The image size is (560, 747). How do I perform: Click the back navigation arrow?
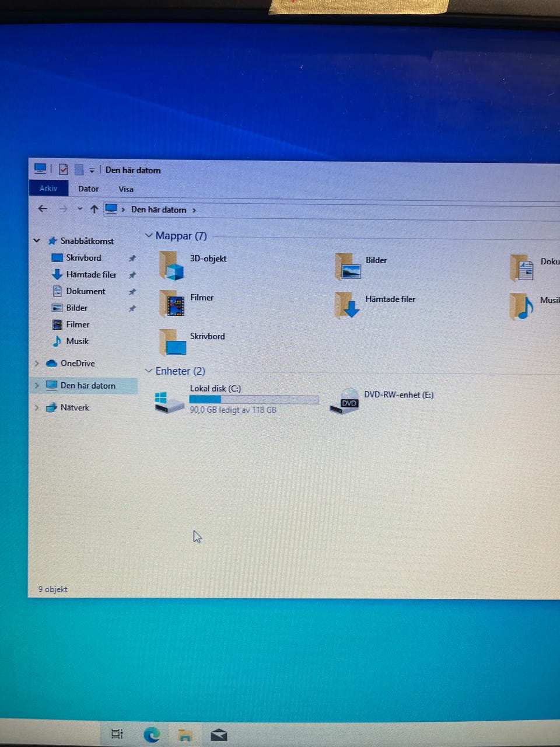click(43, 209)
